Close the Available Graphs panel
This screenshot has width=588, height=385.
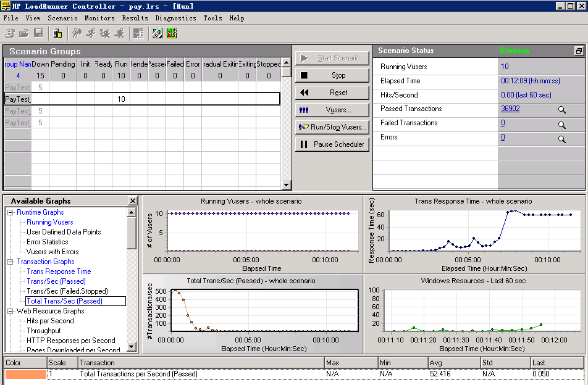[x=133, y=201]
